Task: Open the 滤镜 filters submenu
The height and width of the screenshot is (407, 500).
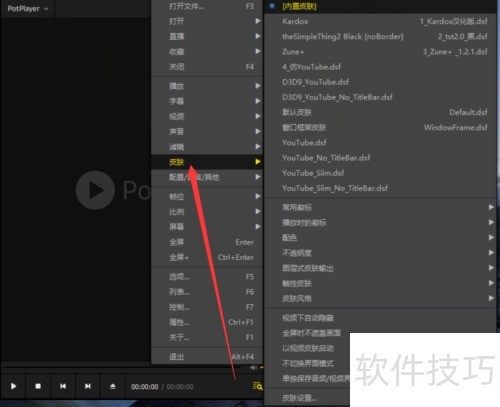Action: (207, 147)
